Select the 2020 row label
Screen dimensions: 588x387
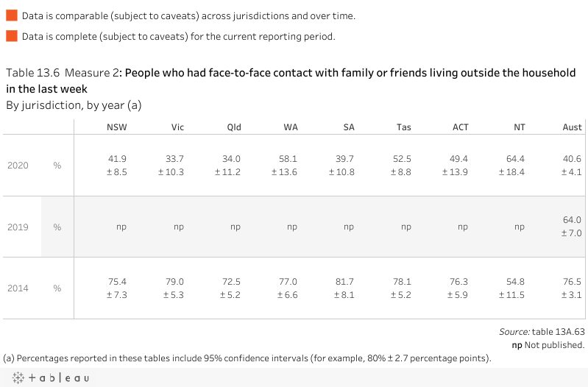(18, 166)
